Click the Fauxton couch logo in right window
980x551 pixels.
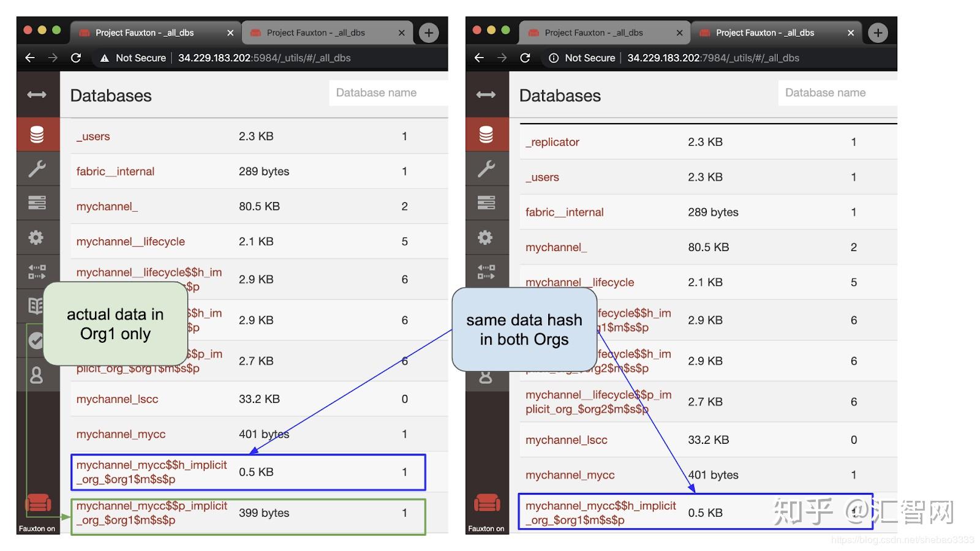pyautogui.click(x=487, y=503)
